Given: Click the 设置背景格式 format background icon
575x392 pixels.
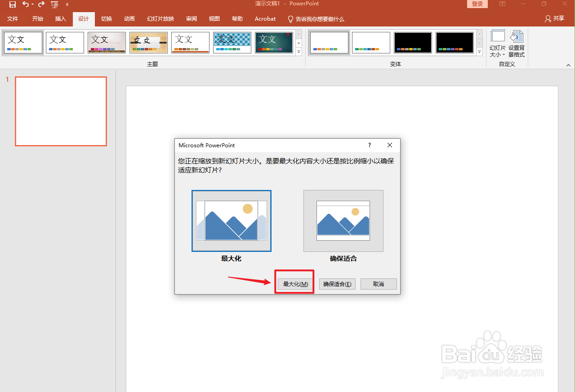Looking at the screenshot, I should click(x=517, y=44).
